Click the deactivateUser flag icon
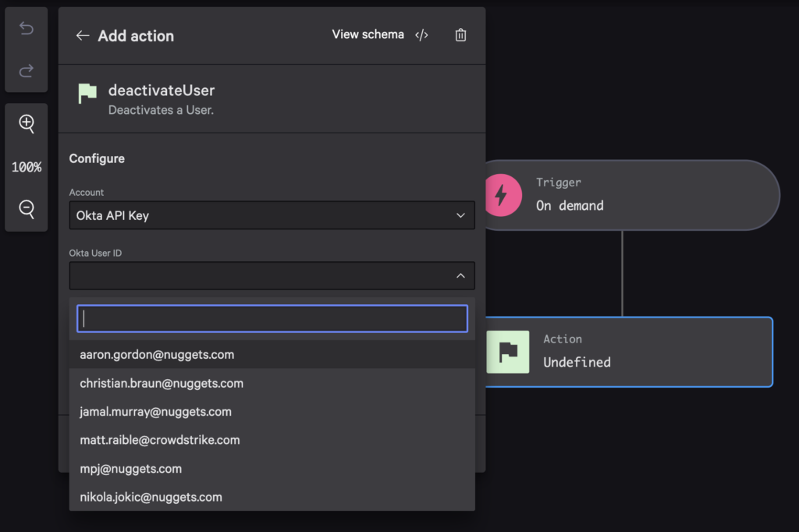799x532 pixels. [87, 94]
